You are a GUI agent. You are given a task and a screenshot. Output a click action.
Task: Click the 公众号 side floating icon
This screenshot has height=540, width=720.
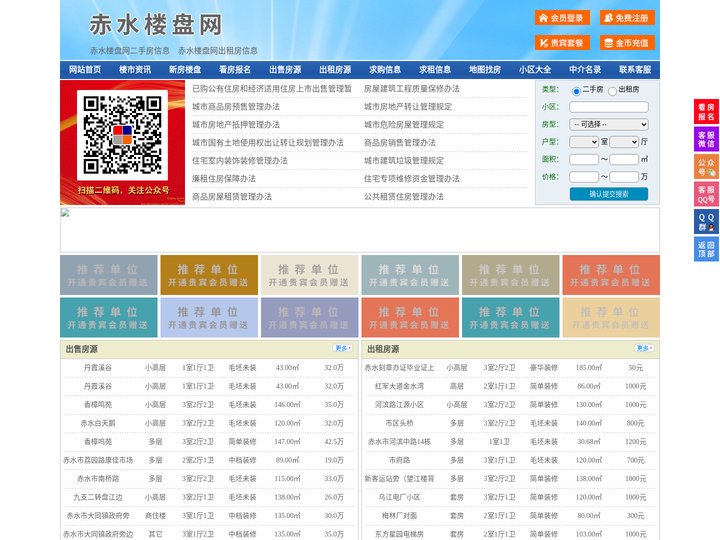706,167
